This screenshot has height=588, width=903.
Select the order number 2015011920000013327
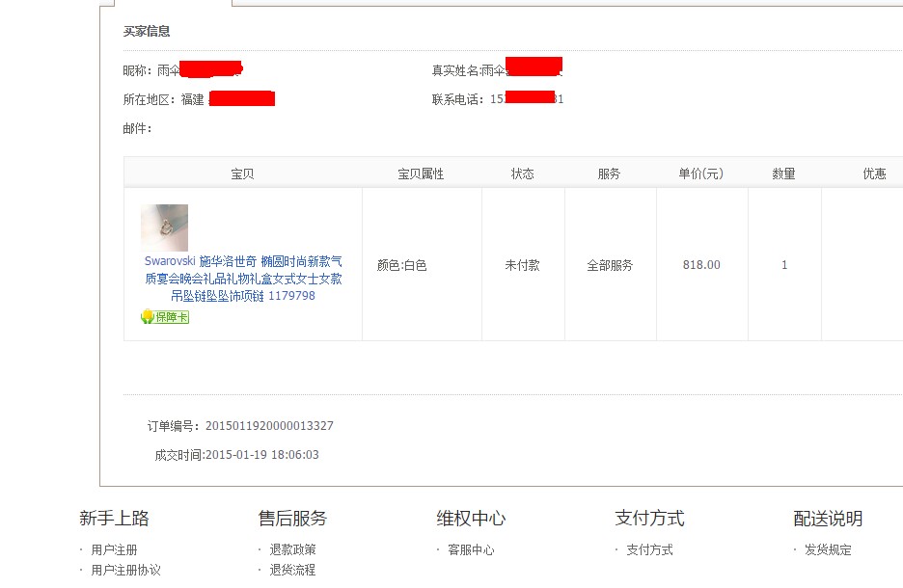pos(269,426)
